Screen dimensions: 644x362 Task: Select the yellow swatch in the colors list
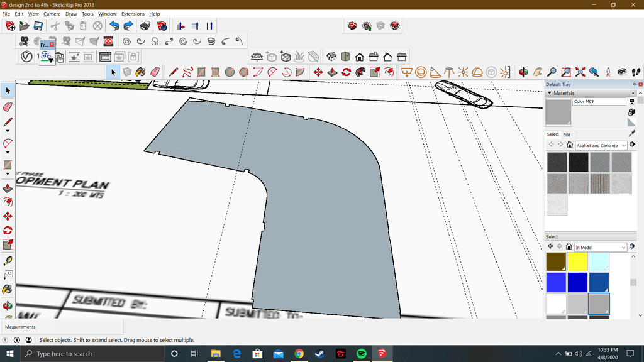tap(577, 261)
